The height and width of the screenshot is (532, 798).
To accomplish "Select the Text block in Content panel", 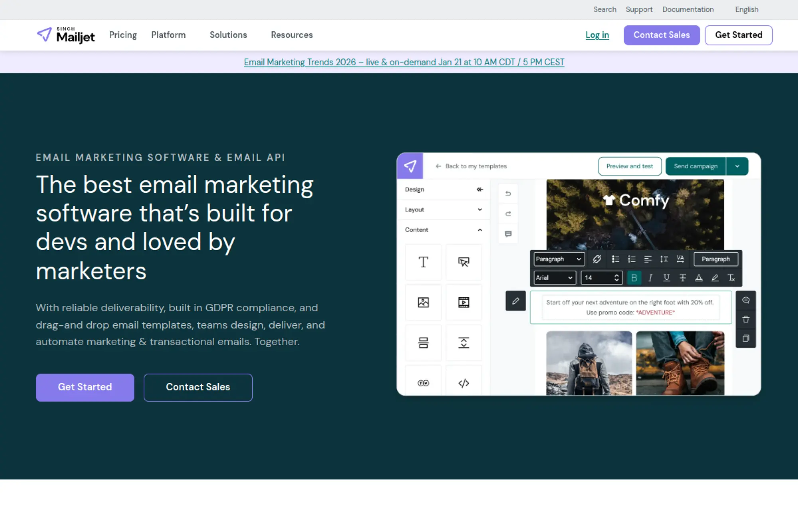I will click(423, 262).
